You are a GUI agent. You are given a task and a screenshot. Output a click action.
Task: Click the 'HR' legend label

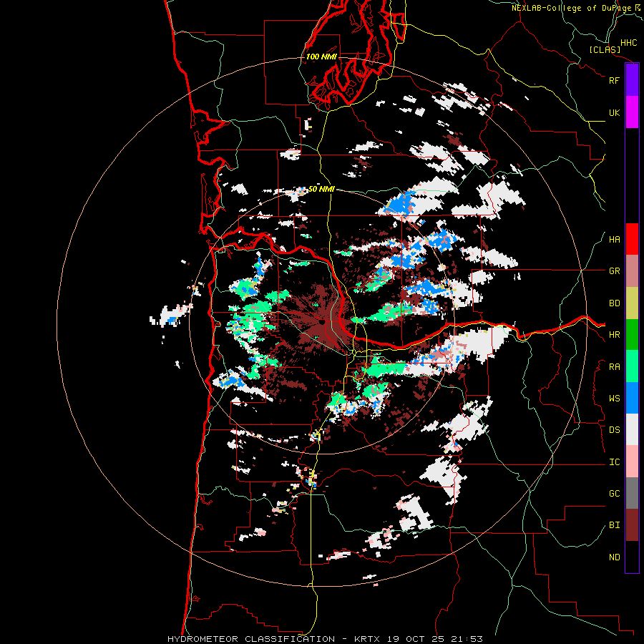pyautogui.click(x=614, y=335)
